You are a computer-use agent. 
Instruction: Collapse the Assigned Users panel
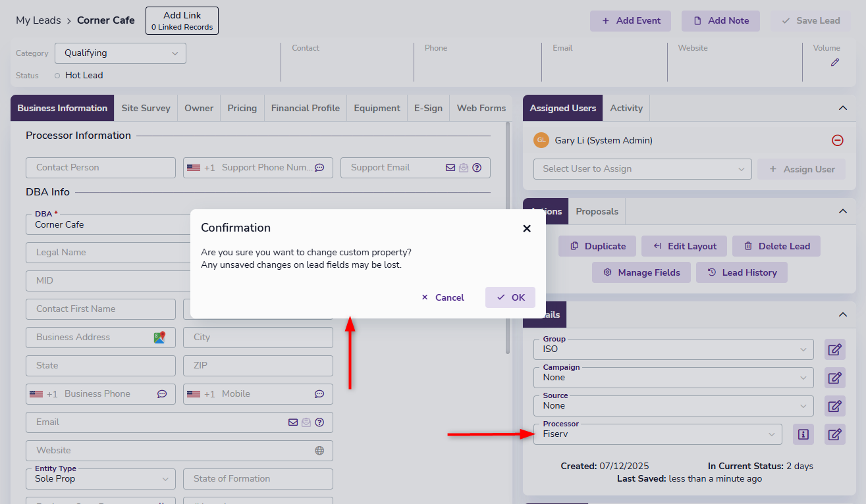click(842, 108)
